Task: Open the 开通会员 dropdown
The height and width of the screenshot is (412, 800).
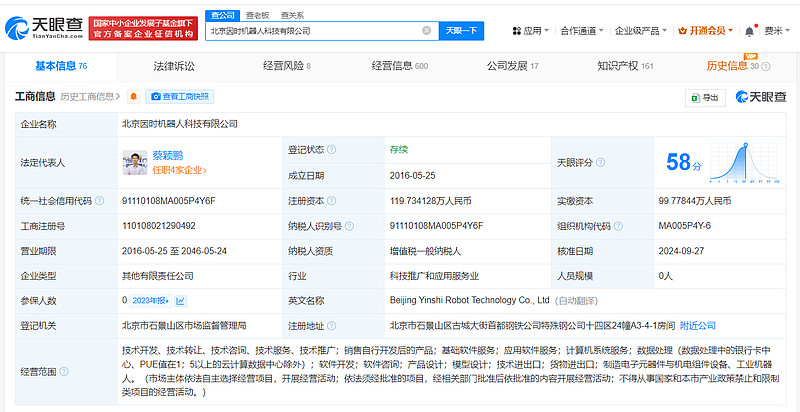Action: tap(706, 31)
